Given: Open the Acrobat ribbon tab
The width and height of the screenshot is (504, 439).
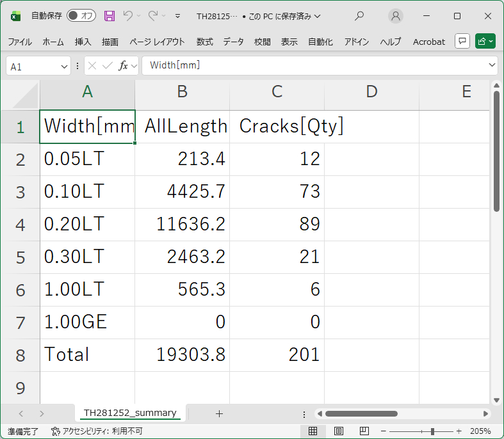Looking at the screenshot, I should [429, 42].
